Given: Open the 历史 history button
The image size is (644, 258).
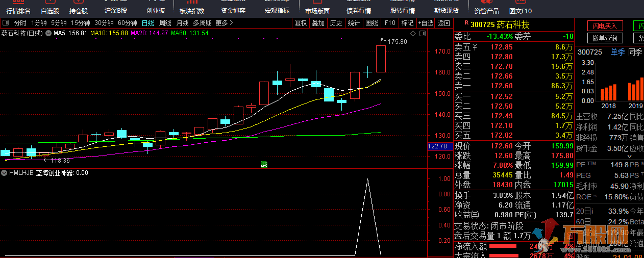Looking at the screenshot, I should (336, 23).
